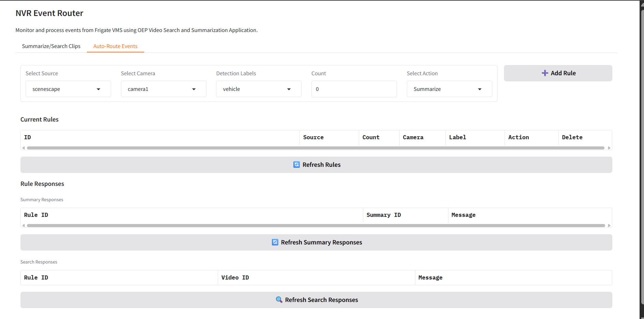
Task: Click the magnifying glass icon in Refresh Search Responses
Action: [279, 300]
